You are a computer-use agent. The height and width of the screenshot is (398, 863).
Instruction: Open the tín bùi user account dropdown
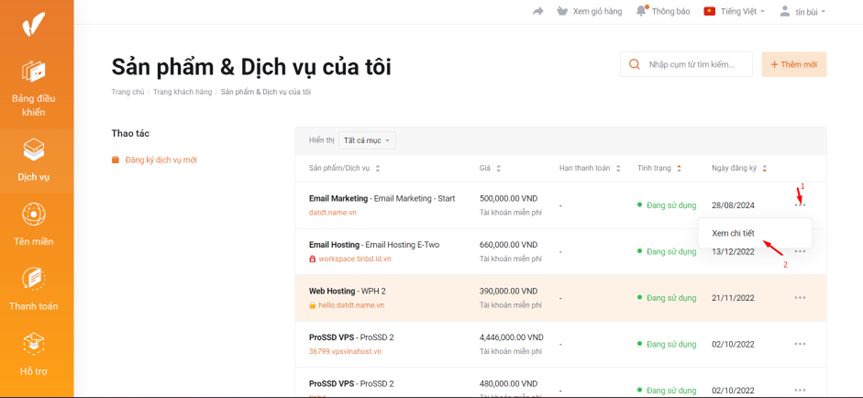[802, 12]
